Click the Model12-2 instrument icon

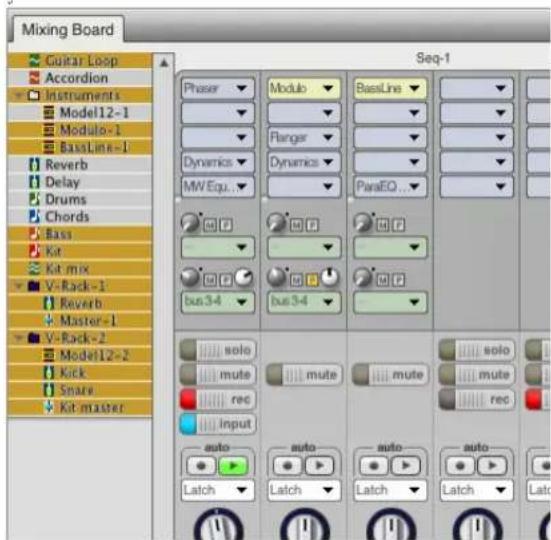49,355
